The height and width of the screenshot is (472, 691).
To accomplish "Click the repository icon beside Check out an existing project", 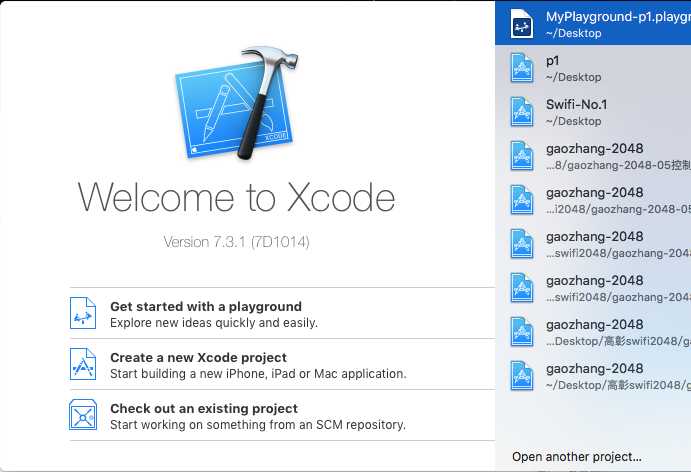I will pyautogui.click(x=83, y=415).
